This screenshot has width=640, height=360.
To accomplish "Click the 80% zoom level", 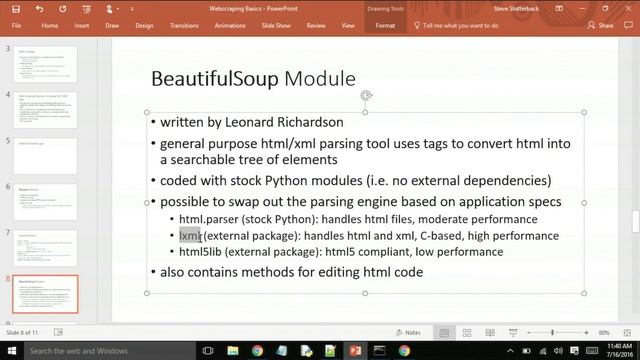I will (604, 333).
